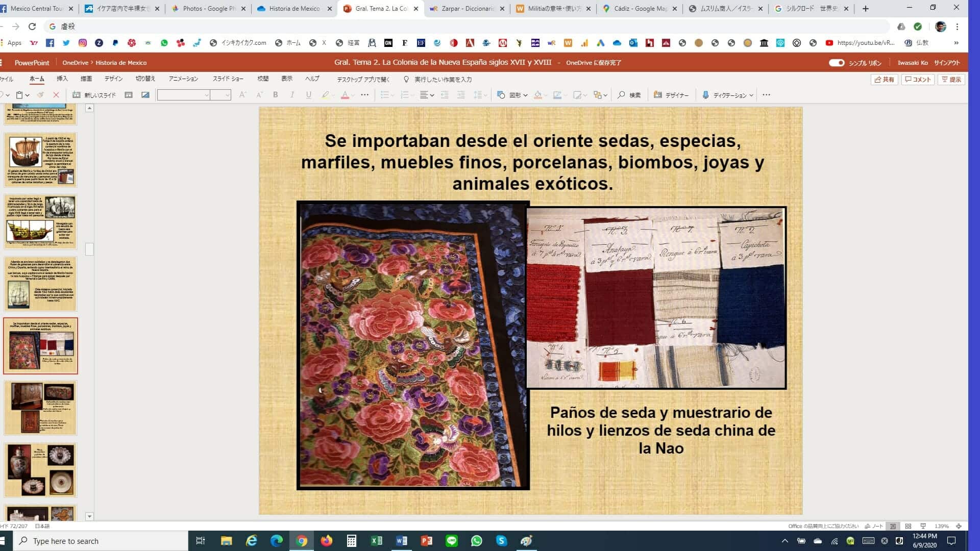Click the red X delete icon
Viewport: 980px width, 551px height.
[x=56, y=95]
